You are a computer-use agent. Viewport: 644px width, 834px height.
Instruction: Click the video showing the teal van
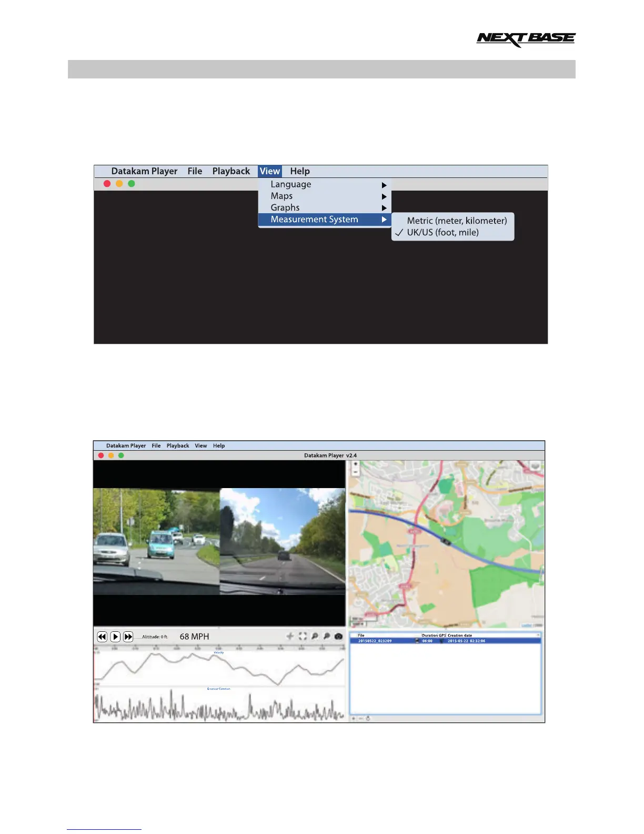click(x=156, y=541)
